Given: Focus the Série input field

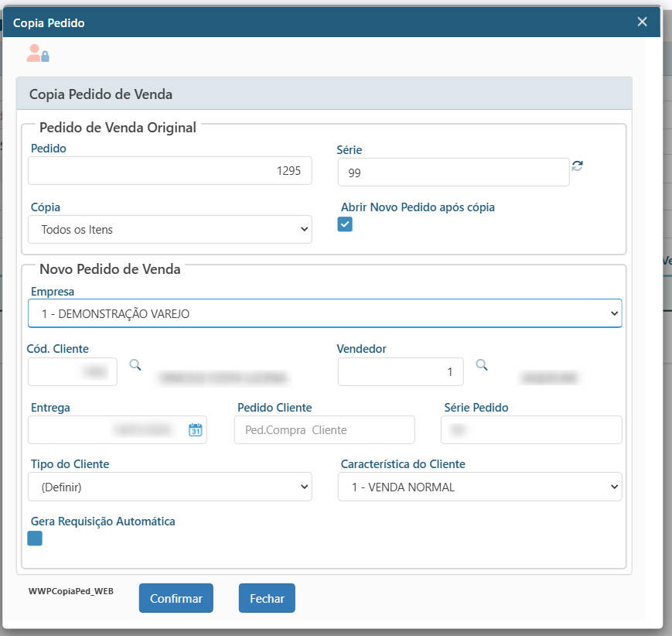Looking at the screenshot, I should click(453, 173).
